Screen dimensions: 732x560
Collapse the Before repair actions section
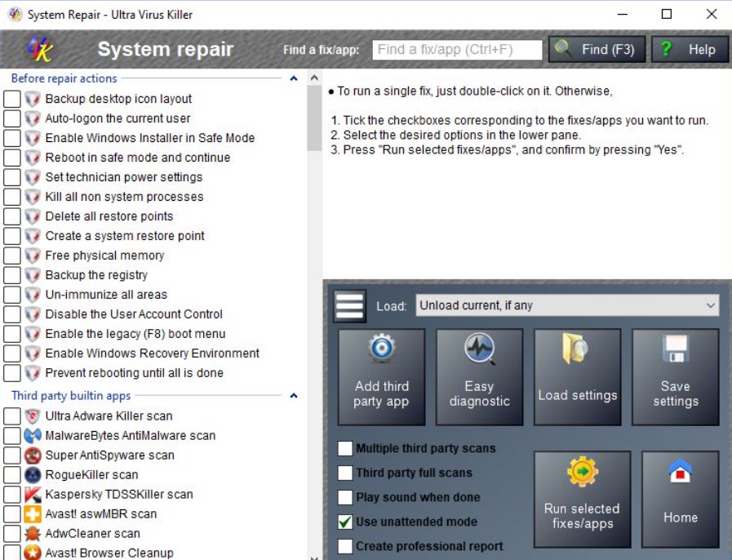[x=294, y=78]
